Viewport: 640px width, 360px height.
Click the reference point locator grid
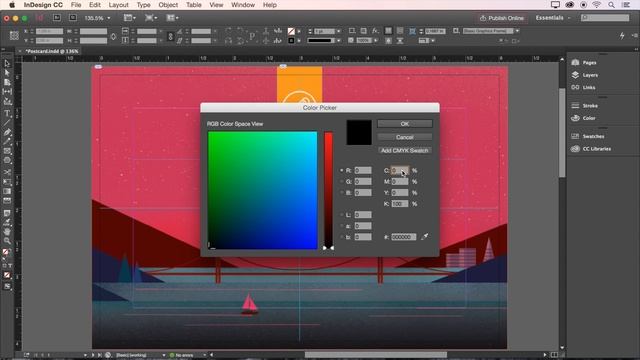14,36
